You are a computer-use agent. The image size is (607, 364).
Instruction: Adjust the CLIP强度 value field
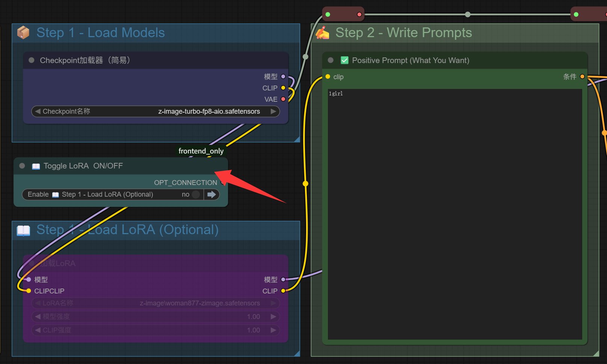[x=156, y=330]
